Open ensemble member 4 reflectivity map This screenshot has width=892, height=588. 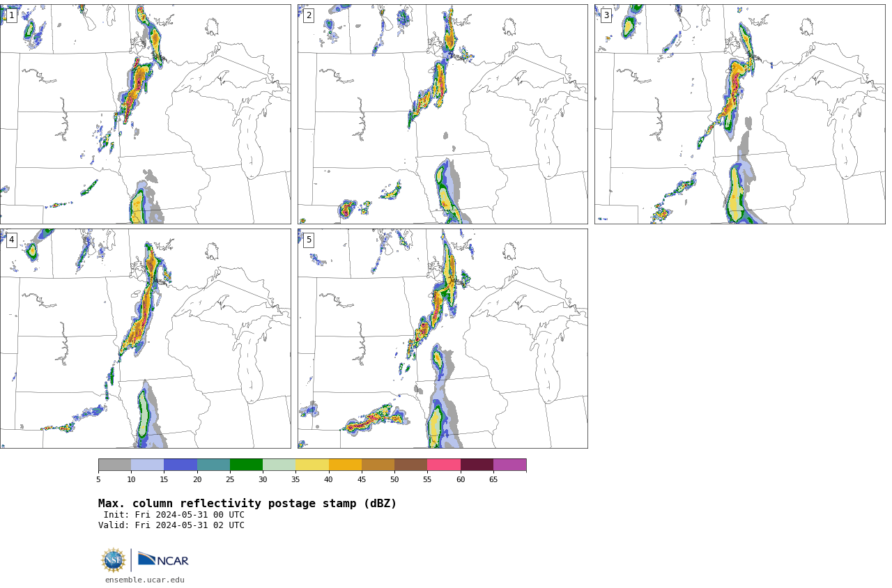tap(146, 339)
